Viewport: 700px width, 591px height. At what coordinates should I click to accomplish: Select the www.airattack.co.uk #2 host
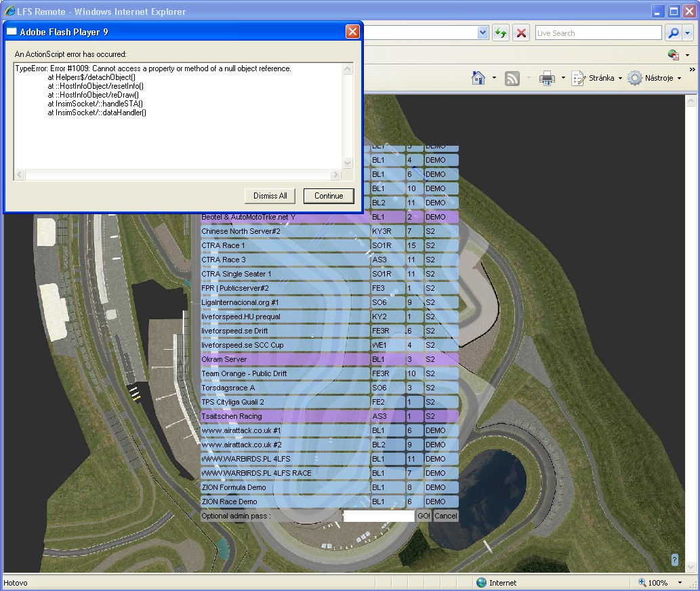tap(329, 445)
